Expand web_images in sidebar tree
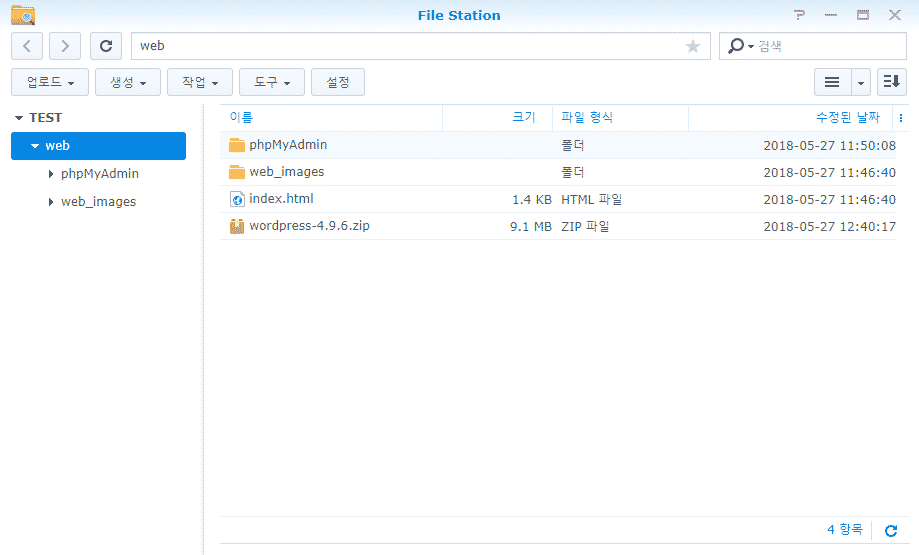 tap(50, 202)
